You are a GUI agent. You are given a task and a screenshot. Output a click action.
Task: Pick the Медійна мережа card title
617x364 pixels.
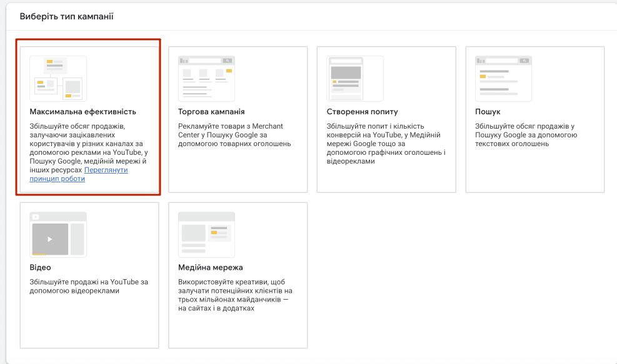[211, 267]
